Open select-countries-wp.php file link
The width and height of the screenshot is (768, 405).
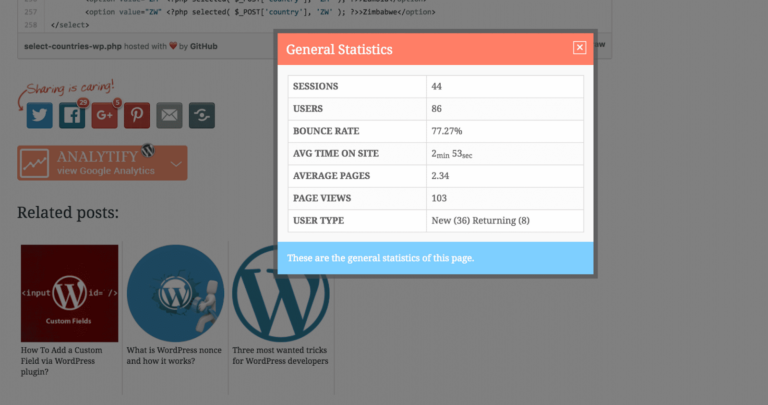click(x=72, y=46)
